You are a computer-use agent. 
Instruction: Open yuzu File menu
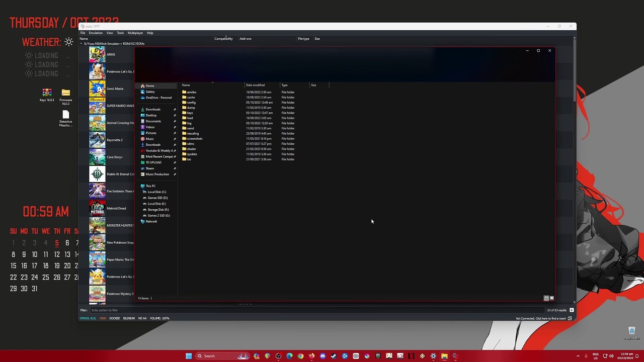point(83,33)
